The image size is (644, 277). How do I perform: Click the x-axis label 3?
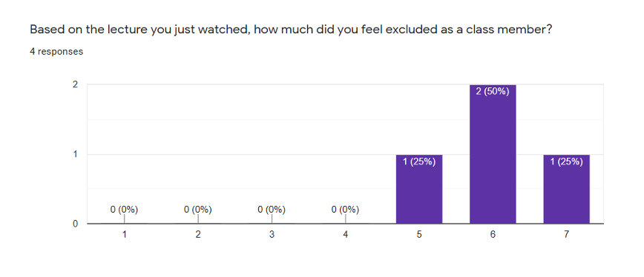(272, 235)
